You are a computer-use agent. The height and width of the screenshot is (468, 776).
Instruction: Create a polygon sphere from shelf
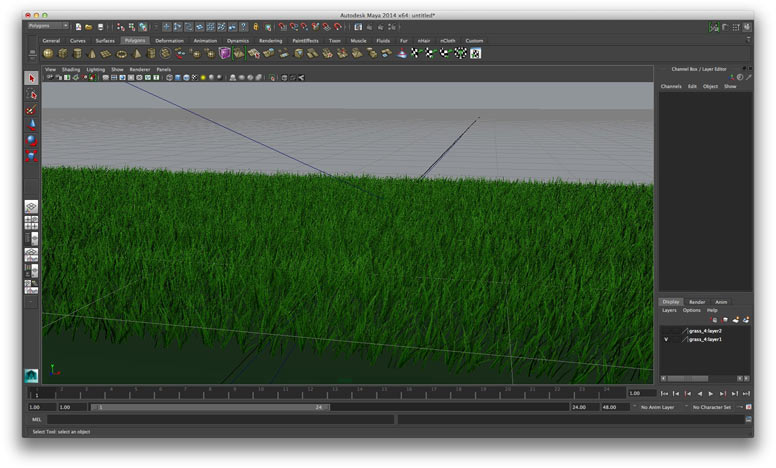48,53
